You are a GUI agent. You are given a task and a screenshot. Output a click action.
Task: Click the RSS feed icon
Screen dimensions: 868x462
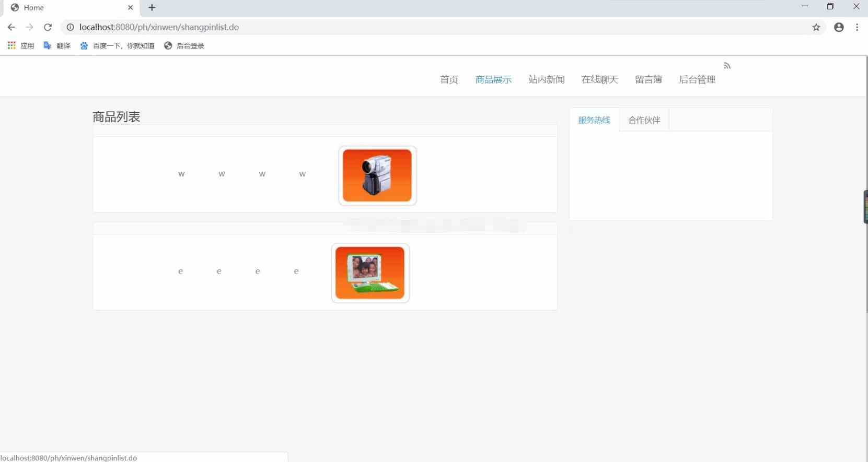coord(727,66)
